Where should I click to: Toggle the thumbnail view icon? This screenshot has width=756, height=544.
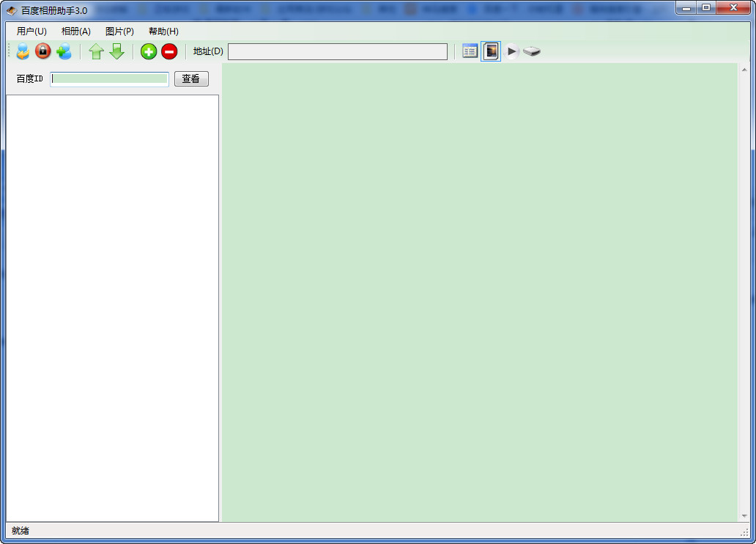pos(491,51)
